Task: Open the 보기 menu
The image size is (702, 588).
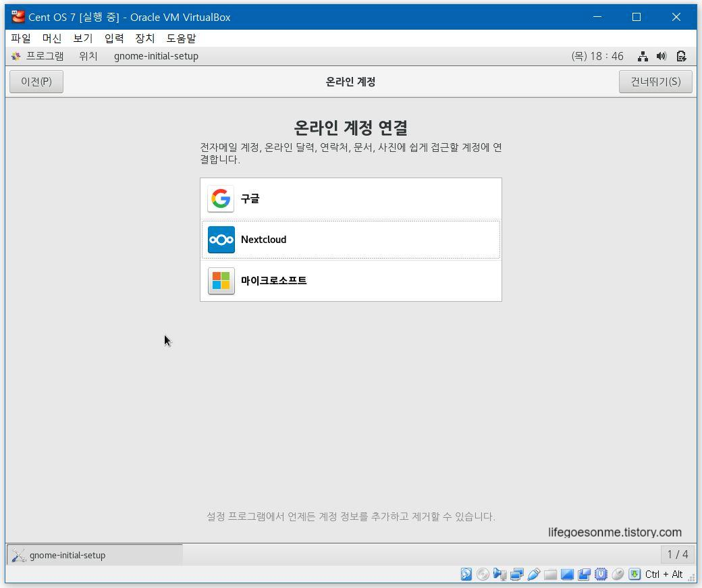Action: [x=83, y=38]
